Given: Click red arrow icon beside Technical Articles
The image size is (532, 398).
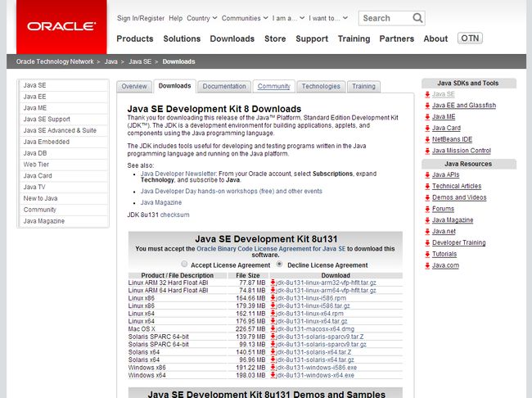Looking at the screenshot, I should [x=427, y=186].
